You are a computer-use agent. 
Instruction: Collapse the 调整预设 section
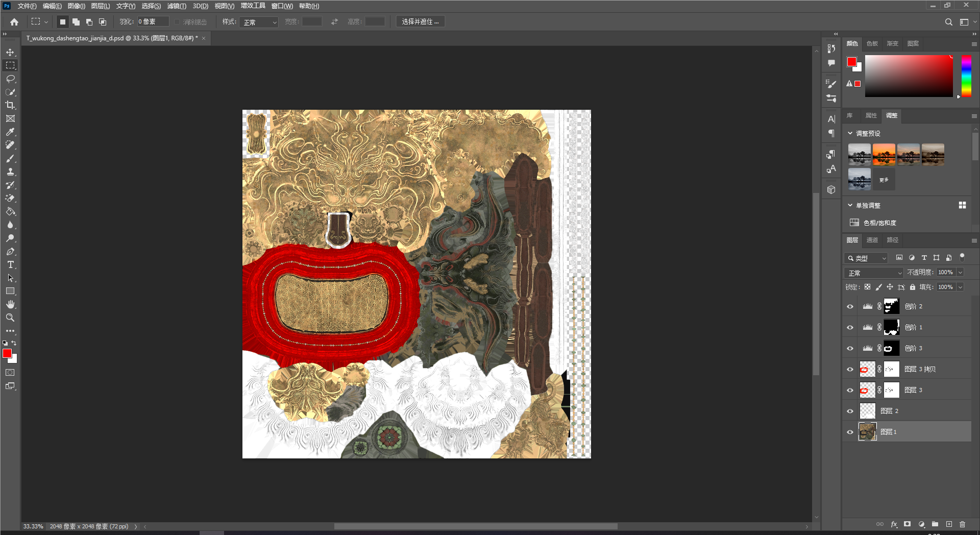[x=850, y=133]
